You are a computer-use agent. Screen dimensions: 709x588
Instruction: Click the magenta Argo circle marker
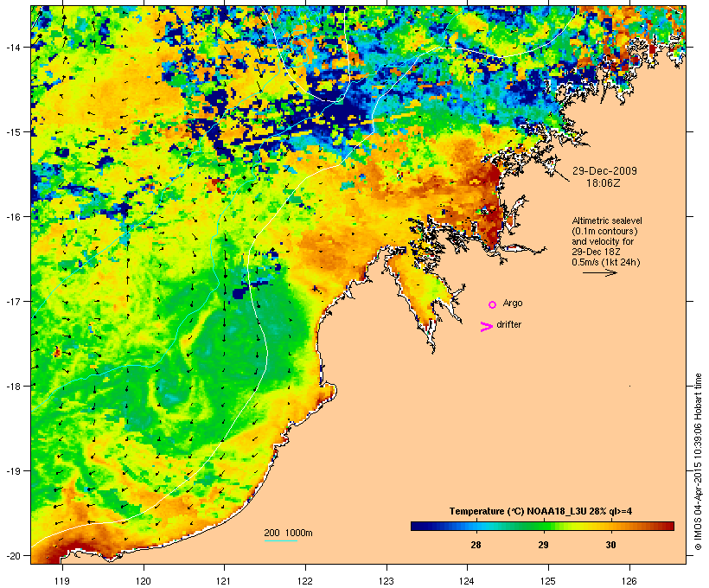tap(492, 304)
